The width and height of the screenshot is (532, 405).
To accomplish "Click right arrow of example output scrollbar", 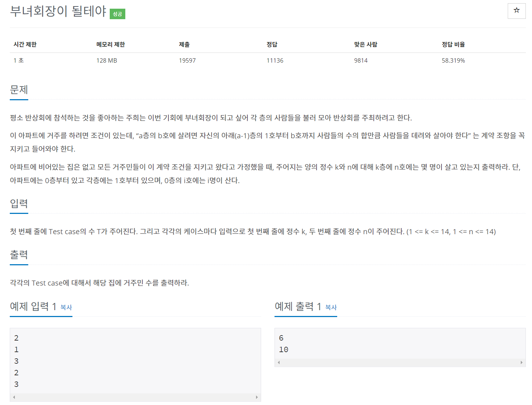I will coord(521,362).
